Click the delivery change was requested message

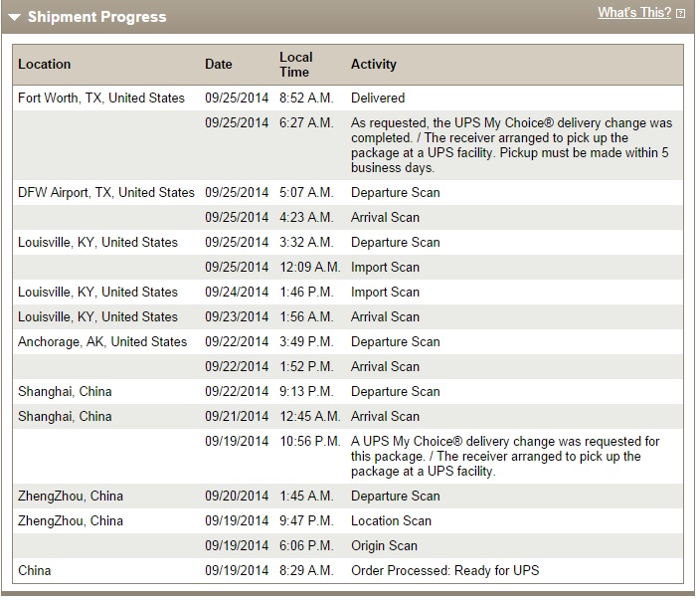(x=505, y=456)
